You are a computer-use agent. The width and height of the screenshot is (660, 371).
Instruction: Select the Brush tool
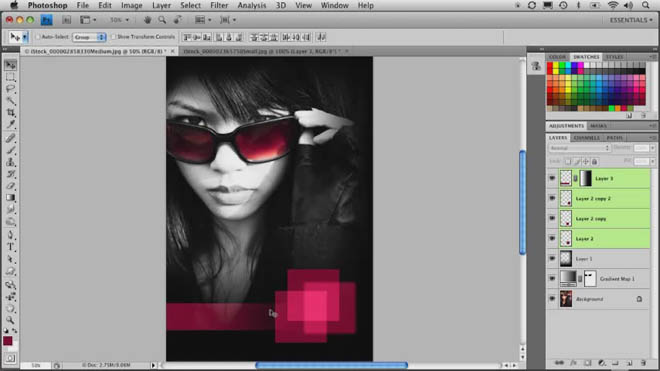pyautogui.click(x=11, y=150)
